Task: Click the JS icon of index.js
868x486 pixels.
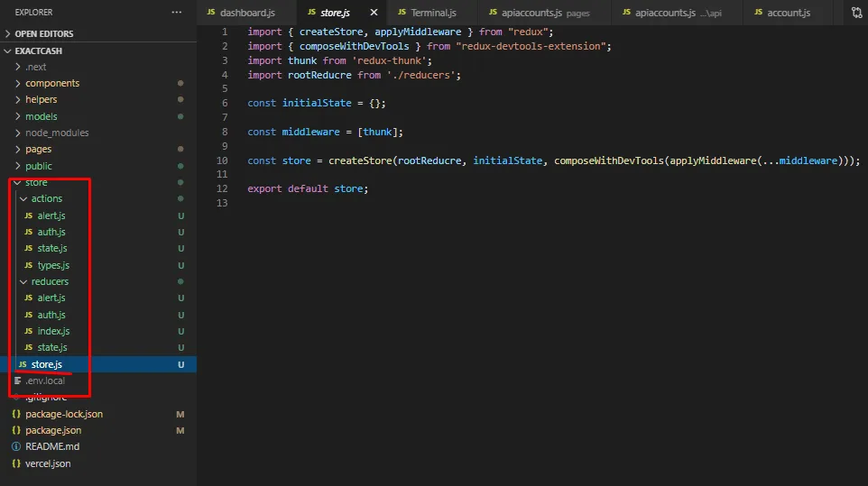Action: point(28,331)
